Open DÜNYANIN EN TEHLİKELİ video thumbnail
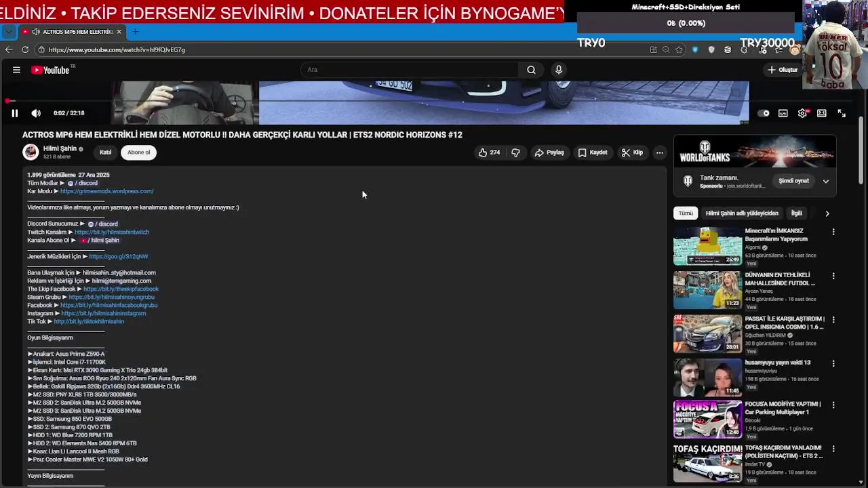868x488 pixels. (x=707, y=289)
